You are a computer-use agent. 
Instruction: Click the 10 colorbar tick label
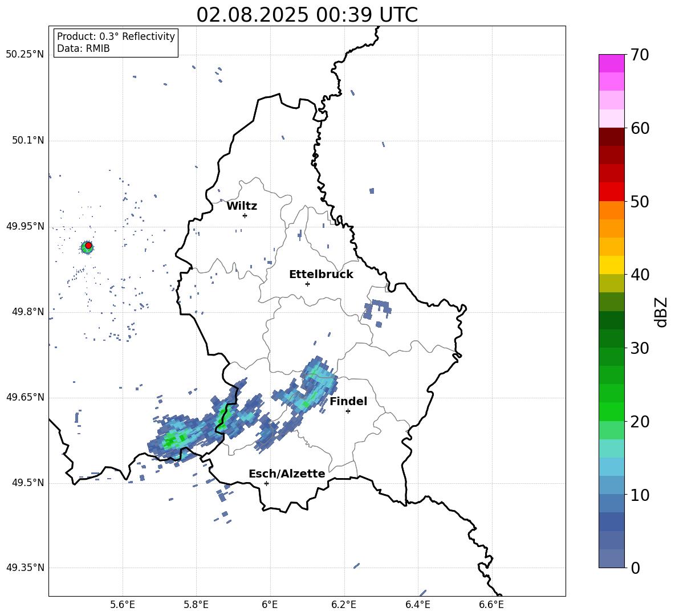640,495
